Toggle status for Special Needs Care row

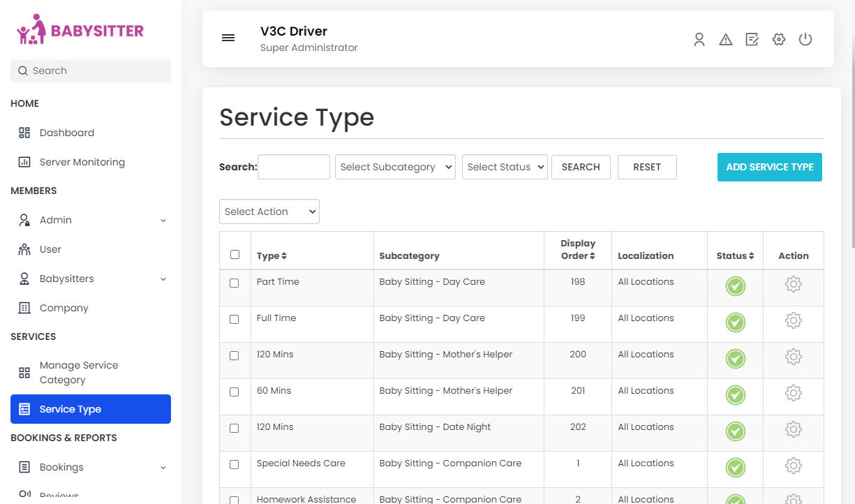tap(735, 468)
